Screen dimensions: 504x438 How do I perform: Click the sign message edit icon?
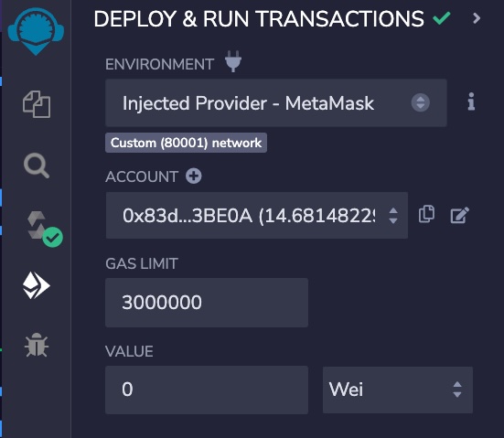460,215
